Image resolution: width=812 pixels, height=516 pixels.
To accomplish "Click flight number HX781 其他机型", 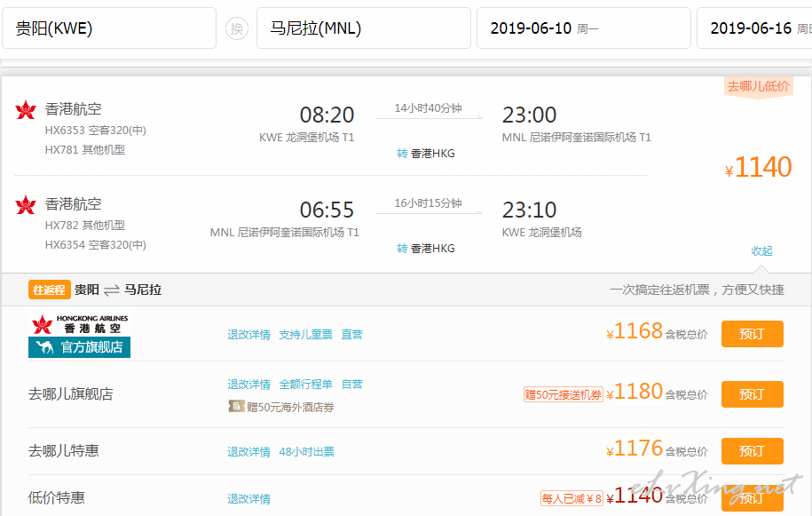I will 85,150.
